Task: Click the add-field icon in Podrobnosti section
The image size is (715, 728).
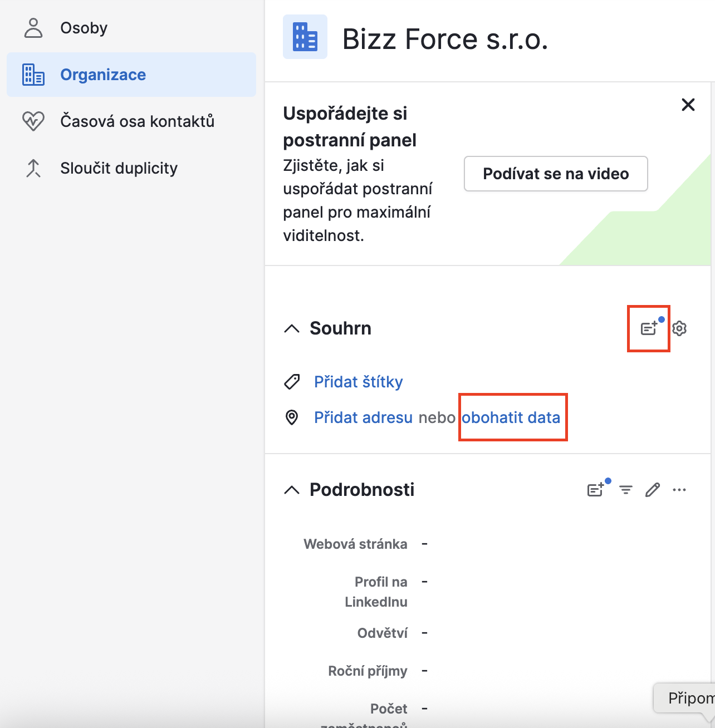Action: 596,490
